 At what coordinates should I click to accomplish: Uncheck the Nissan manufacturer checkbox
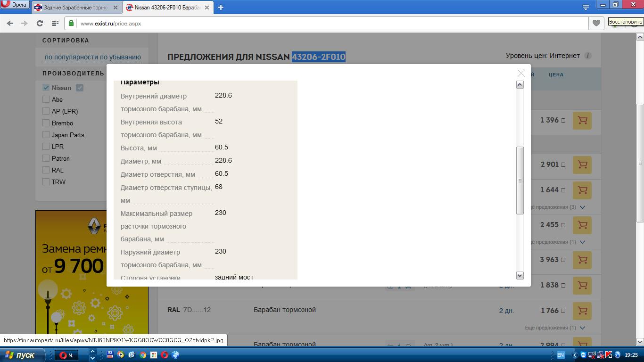46,88
